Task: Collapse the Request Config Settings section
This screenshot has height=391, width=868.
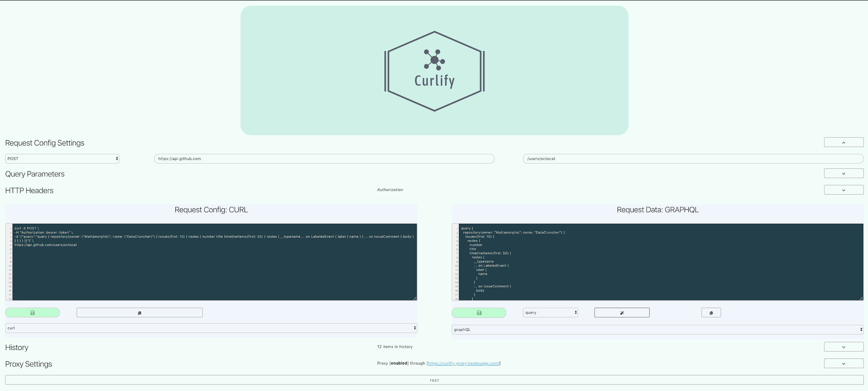Action: coord(844,142)
